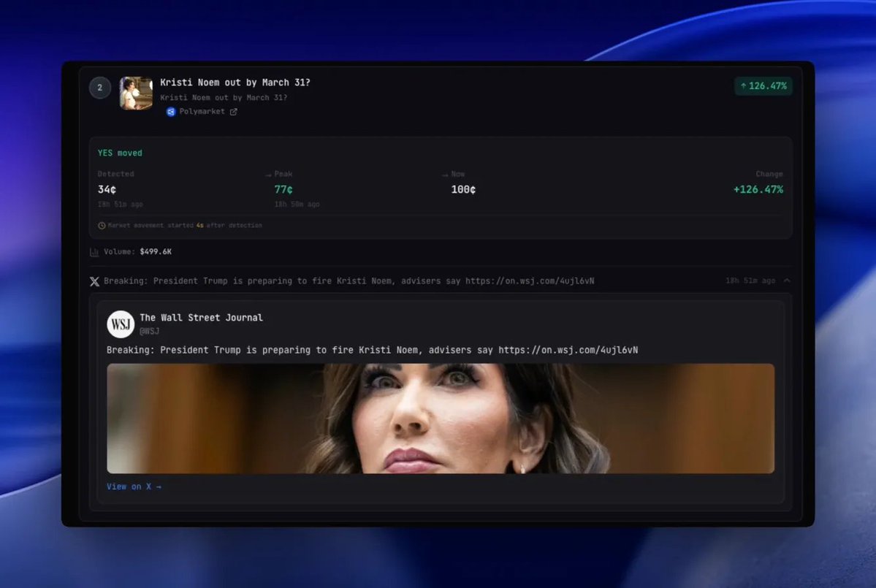Click the green 126.47% change badge
Viewport: 876px width, 588px height.
763,86
